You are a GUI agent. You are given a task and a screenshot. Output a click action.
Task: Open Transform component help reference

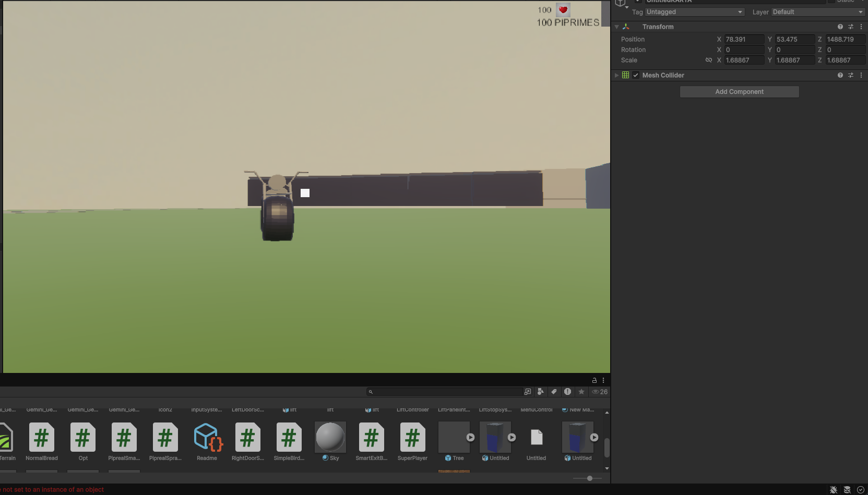coord(840,27)
